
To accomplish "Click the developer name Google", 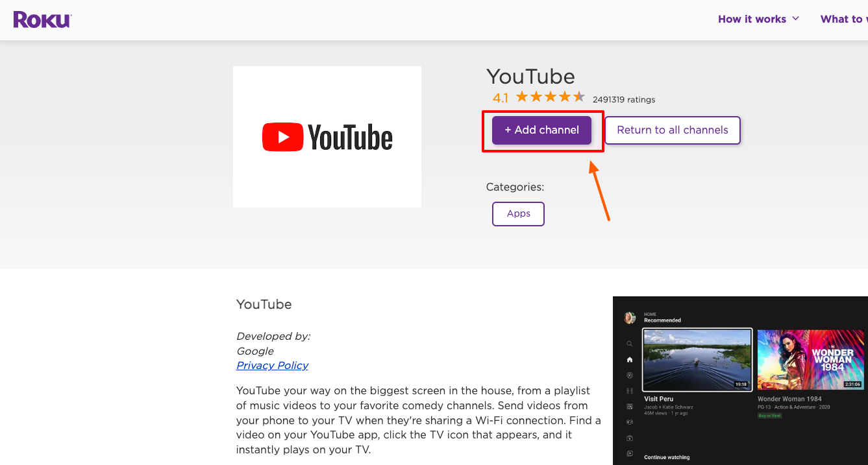I will pos(255,351).
